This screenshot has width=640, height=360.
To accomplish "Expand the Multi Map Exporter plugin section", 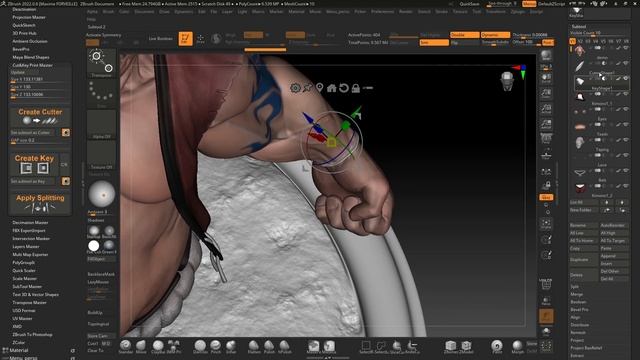I will pyautogui.click(x=30, y=254).
